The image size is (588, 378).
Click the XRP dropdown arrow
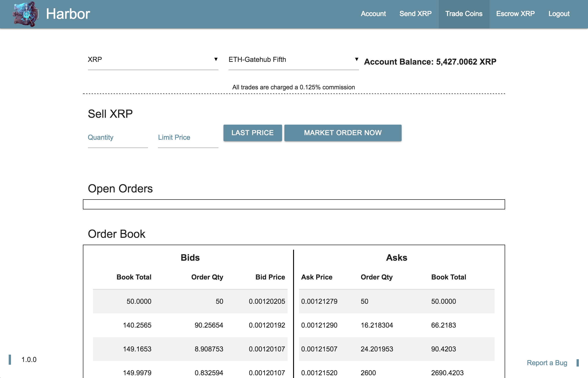pyautogui.click(x=216, y=59)
